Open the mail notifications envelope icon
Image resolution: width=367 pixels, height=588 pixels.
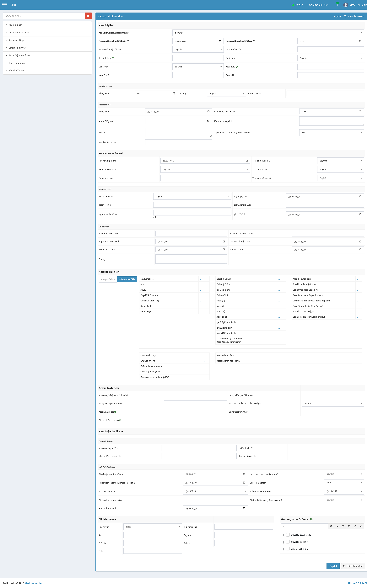[x=336, y=5]
